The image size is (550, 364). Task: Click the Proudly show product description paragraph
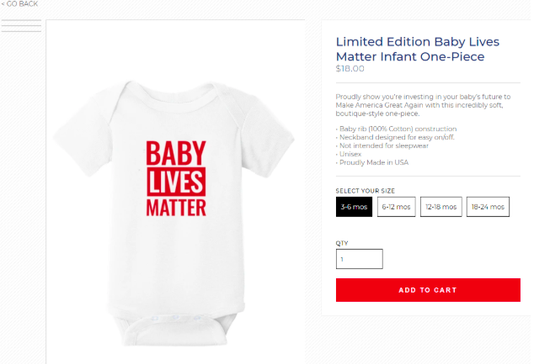423,105
